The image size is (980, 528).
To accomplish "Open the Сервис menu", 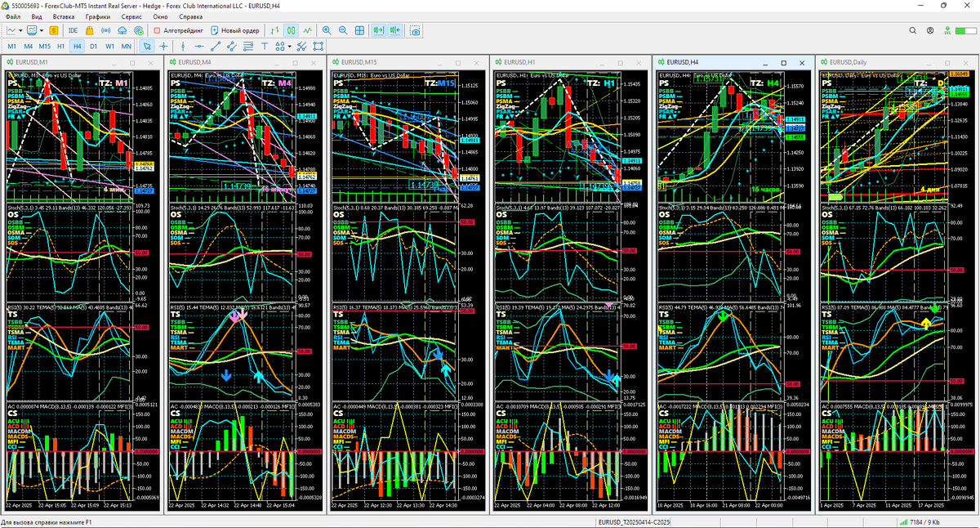I will 131,16.
